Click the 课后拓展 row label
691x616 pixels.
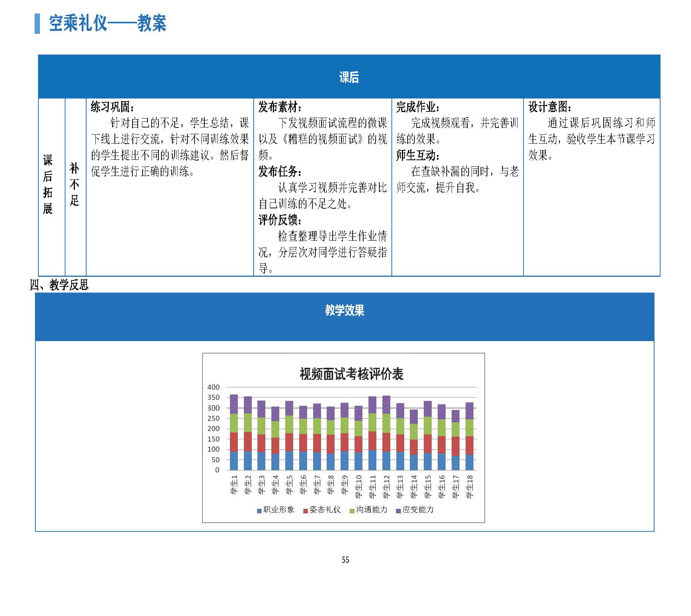pyautogui.click(x=47, y=184)
